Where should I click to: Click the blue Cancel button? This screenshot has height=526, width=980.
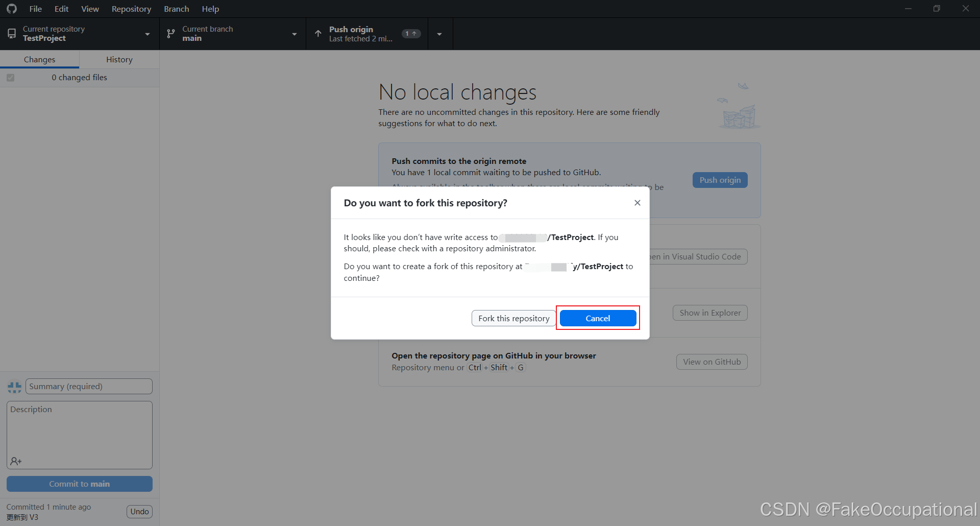coord(598,318)
